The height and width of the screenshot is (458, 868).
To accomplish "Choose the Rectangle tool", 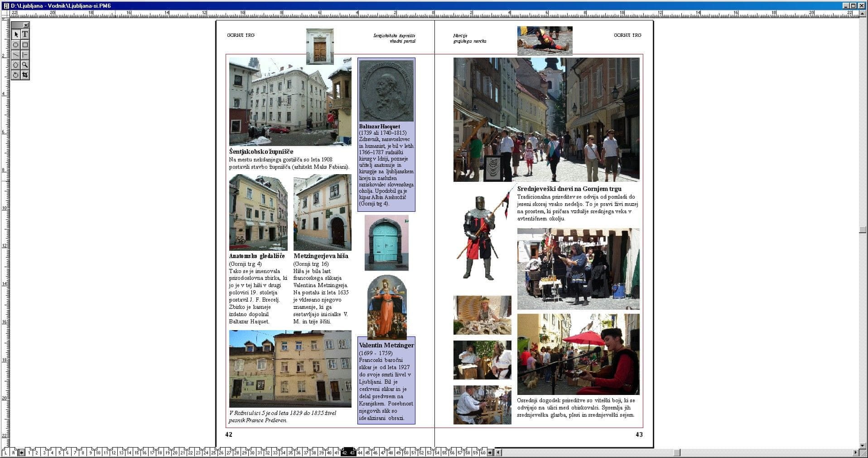I will tap(25, 45).
